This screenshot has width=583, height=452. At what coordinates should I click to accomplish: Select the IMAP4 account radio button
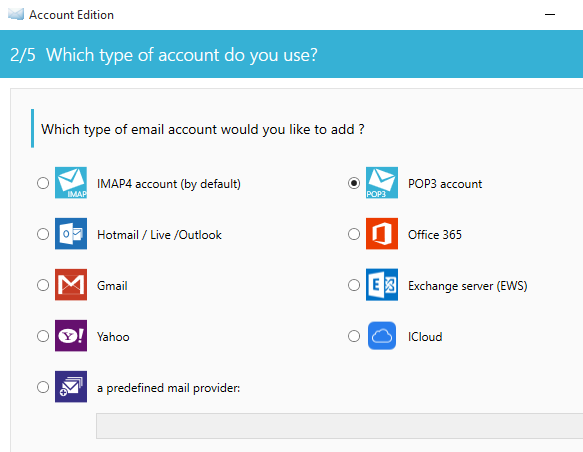coord(43,183)
